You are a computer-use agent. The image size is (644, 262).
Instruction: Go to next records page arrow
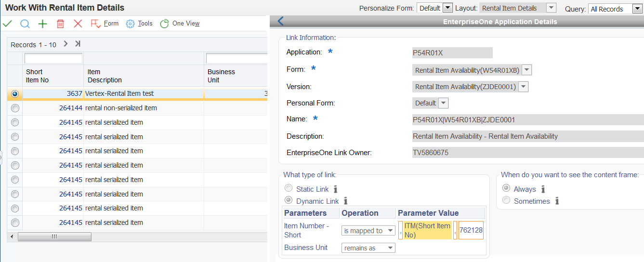(x=66, y=44)
